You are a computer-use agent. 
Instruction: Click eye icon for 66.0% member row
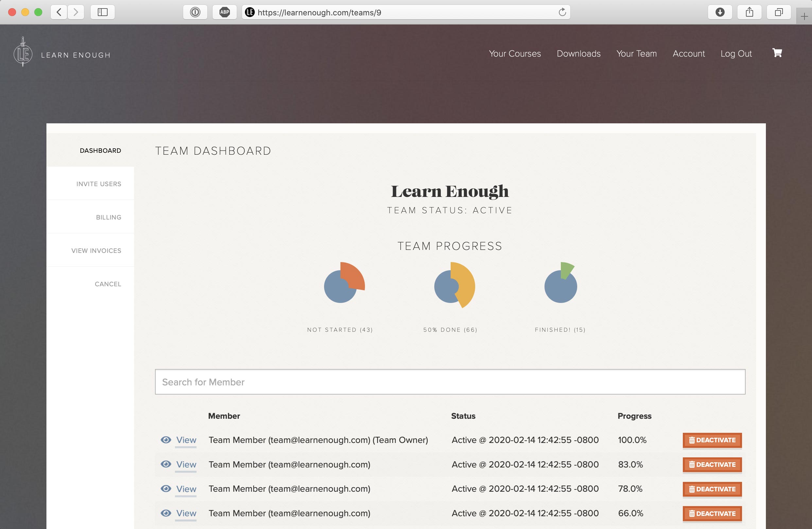166,513
